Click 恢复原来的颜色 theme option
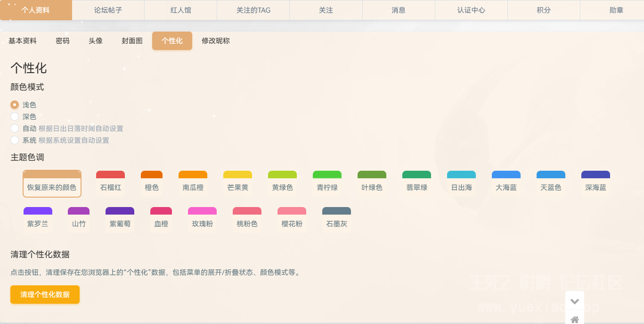The height and width of the screenshot is (324, 644). tap(52, 183)
